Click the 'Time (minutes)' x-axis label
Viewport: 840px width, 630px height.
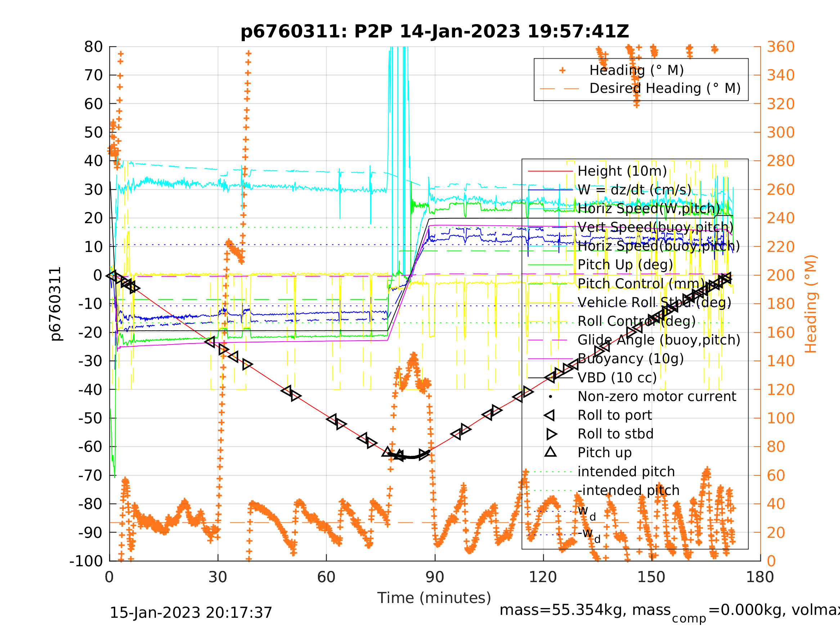[434, 598]
